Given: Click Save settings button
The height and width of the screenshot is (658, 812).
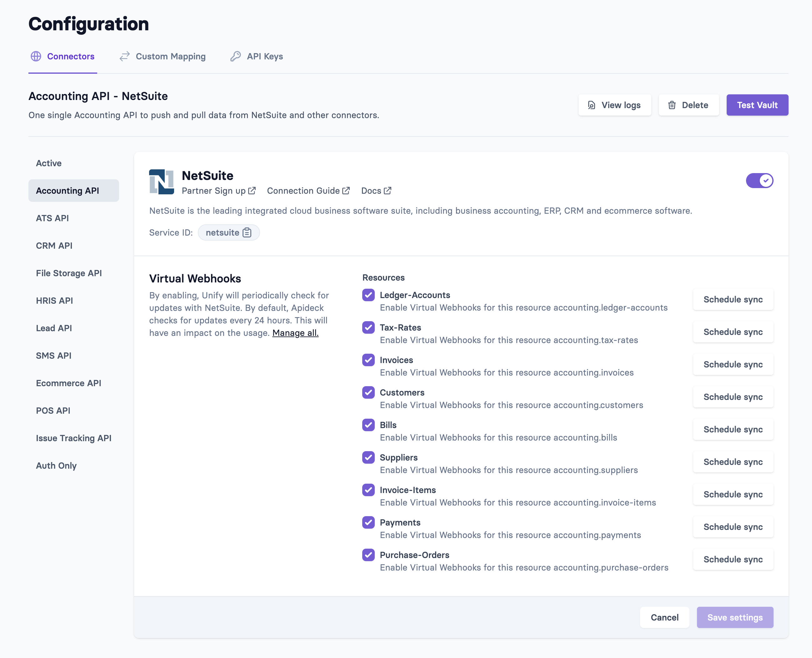Looking at the screenshot, I should pos(735,617).
